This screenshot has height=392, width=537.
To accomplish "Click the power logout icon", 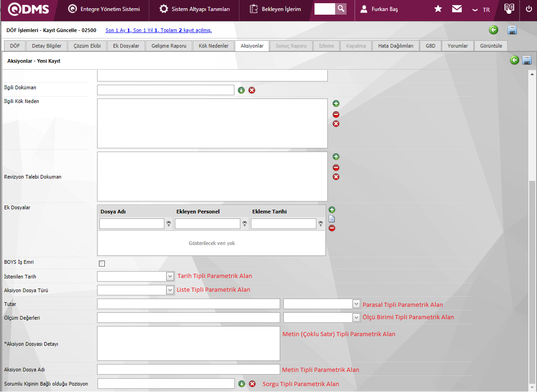I will [x=529, y=9].
